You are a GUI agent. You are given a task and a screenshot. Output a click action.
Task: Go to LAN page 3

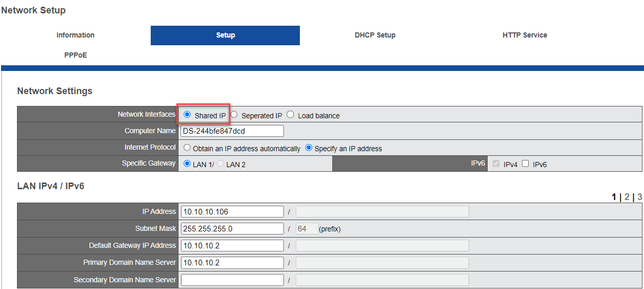(x=639, y=197)
